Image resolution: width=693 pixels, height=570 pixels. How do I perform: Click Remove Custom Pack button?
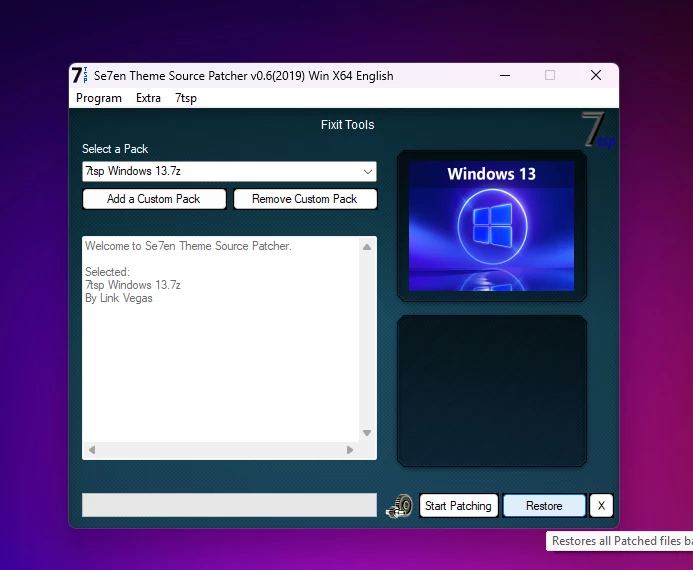[x=305, y=199]
